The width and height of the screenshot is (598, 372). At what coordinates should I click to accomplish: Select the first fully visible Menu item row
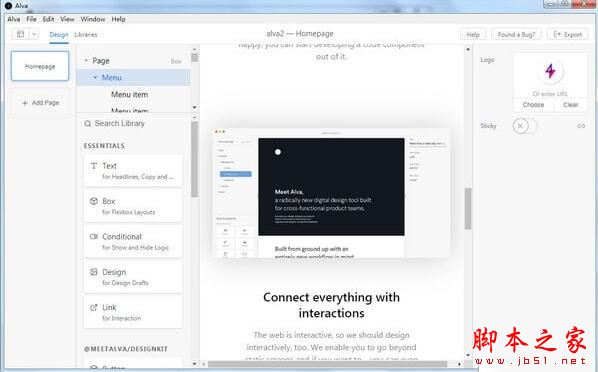point(133,95)
